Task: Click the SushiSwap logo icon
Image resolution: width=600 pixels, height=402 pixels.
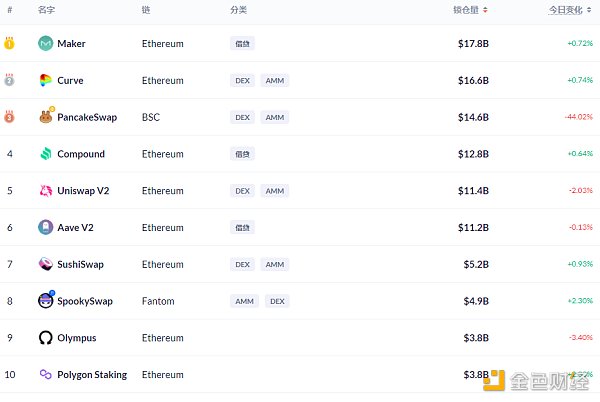Action: 46,264
